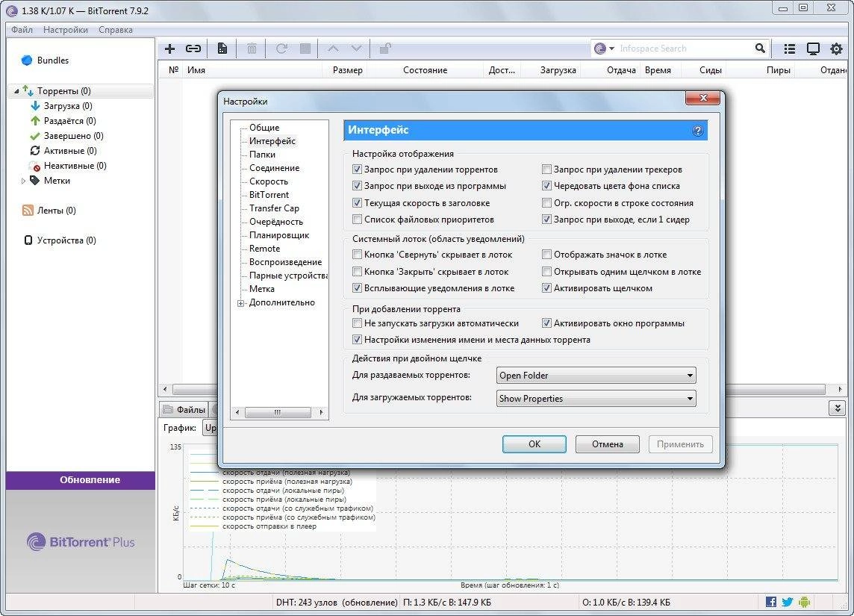Screen dimensions: 854x616
Task: Click the Facebook icon in status bar
Action: [771, 602]
